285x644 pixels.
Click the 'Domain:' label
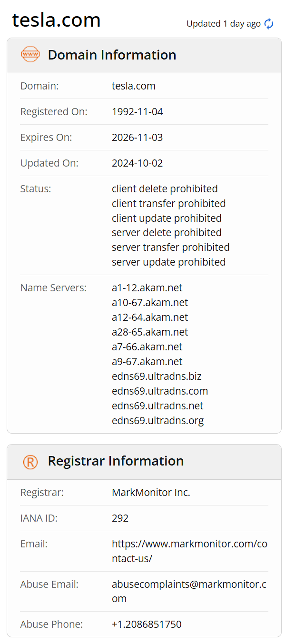tap(39, 86)
